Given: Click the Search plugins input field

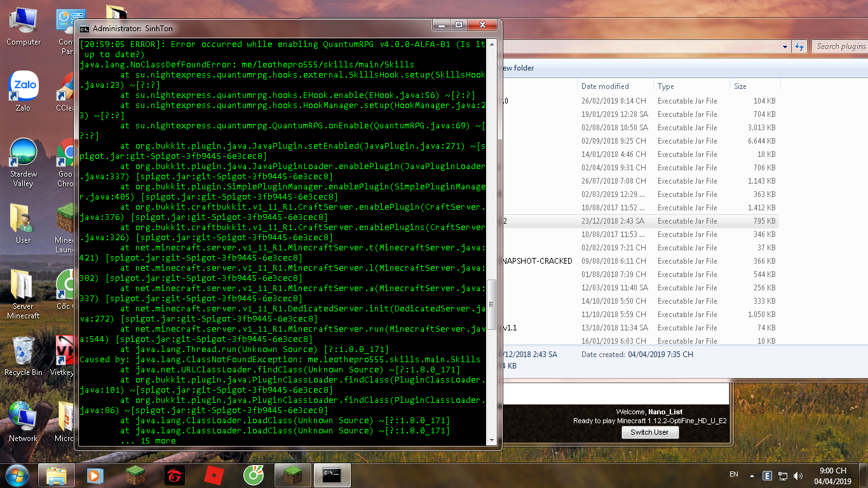Looking at the screenshot, I should tap(840, 46).
